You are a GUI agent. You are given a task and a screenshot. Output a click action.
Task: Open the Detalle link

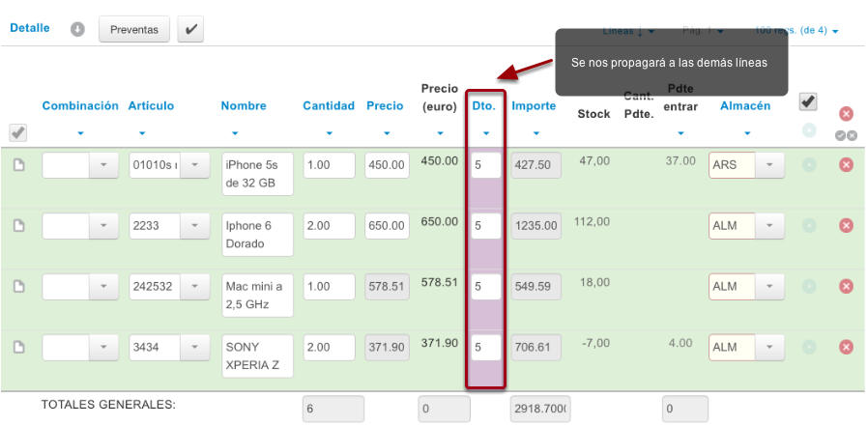tap(30, 28)
